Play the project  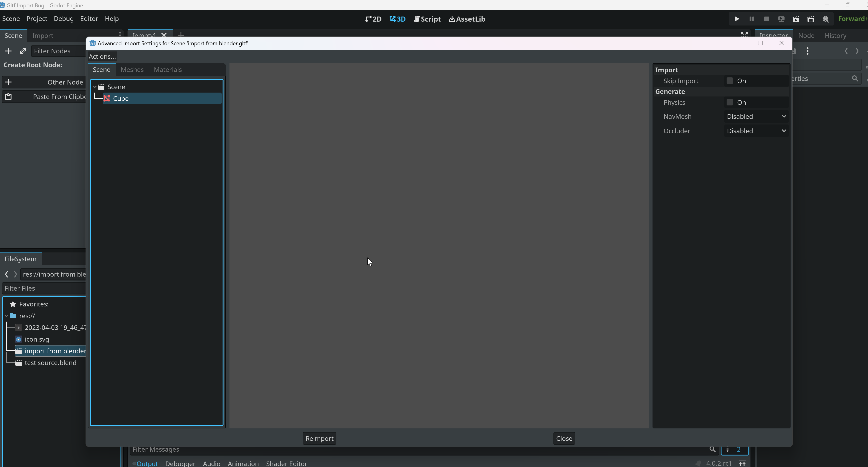pyautogui.click(x=736, y=19)
